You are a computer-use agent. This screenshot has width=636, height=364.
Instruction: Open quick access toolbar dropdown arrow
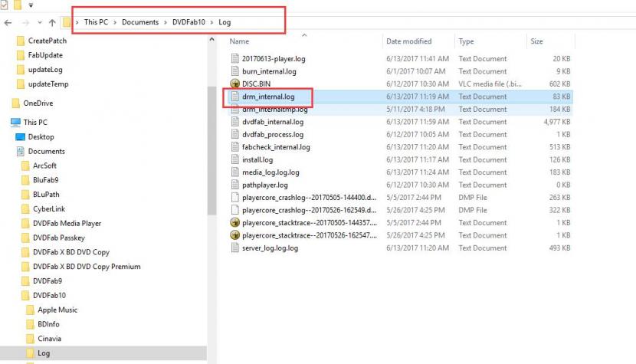[x=31, y=5]
